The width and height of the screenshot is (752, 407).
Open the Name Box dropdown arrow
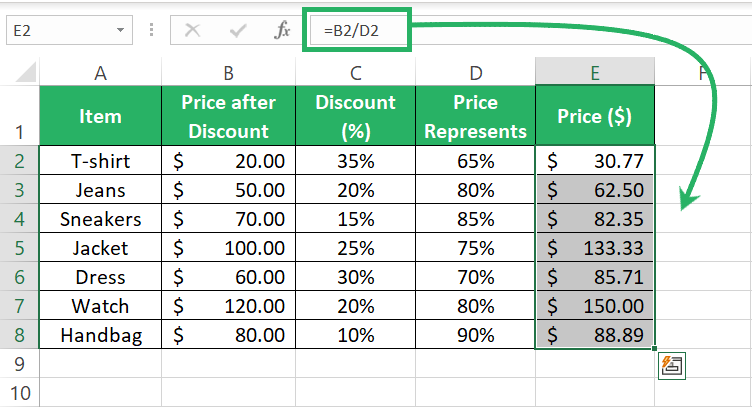(121, 31)
